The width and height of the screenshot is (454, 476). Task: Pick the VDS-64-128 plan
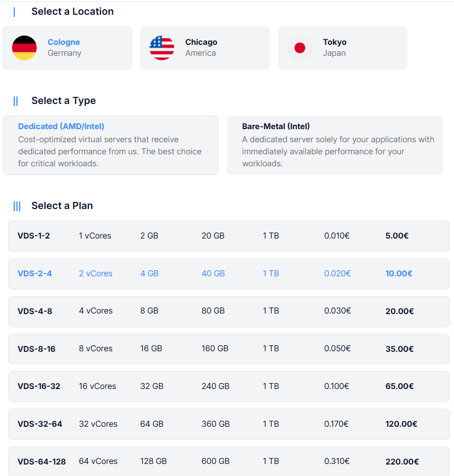pyautogui.click(x=228, y=461)
